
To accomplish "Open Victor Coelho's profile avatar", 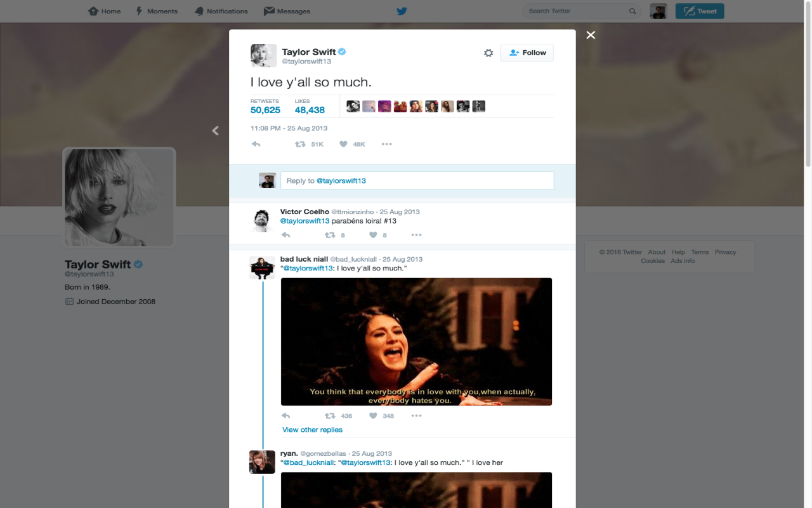I will 262,220.
